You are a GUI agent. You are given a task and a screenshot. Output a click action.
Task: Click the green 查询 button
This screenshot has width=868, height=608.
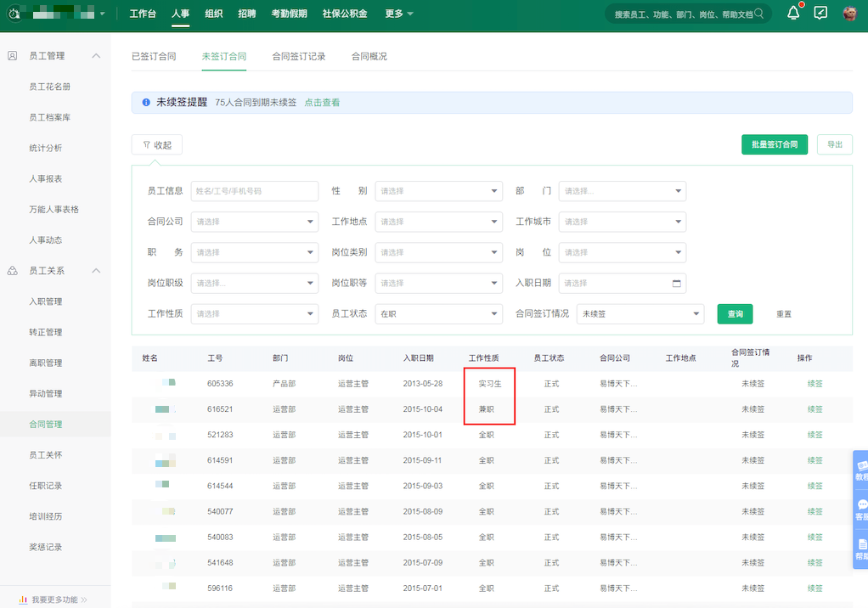[x=736, y=313]
